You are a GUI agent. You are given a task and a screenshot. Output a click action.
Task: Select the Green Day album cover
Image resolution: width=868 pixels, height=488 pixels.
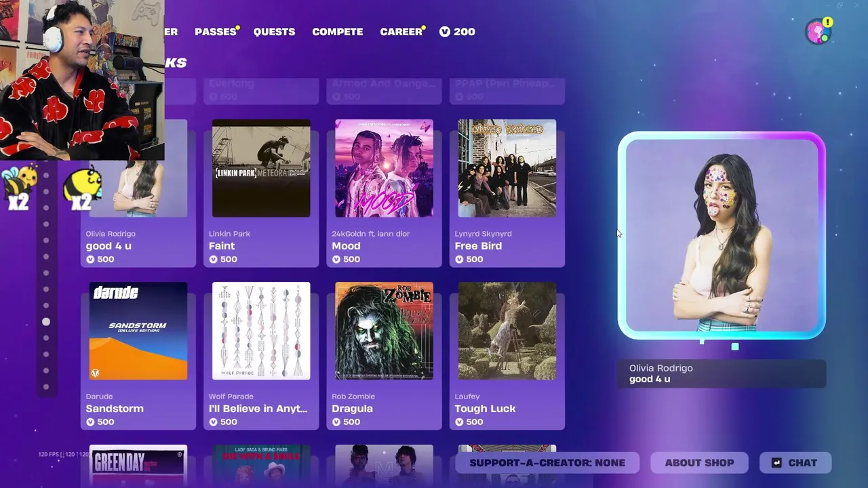point(138,466)
